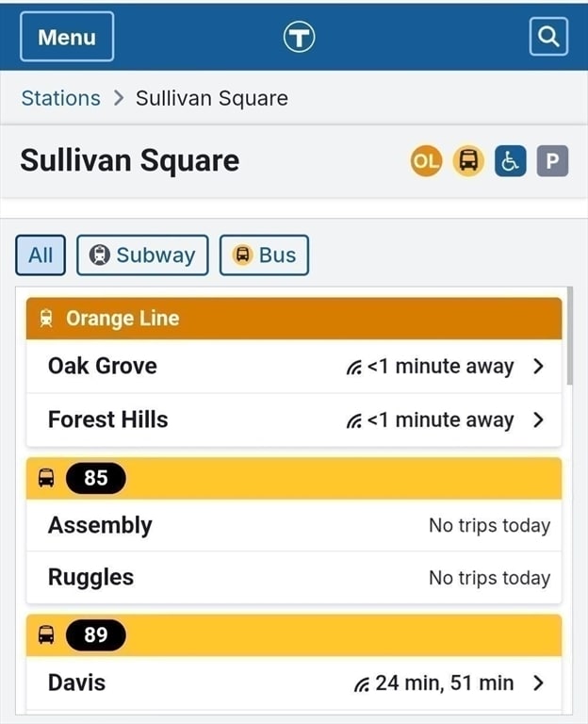Filter departures by Bus
Screen dimensions: 588x724
(264, 255)
